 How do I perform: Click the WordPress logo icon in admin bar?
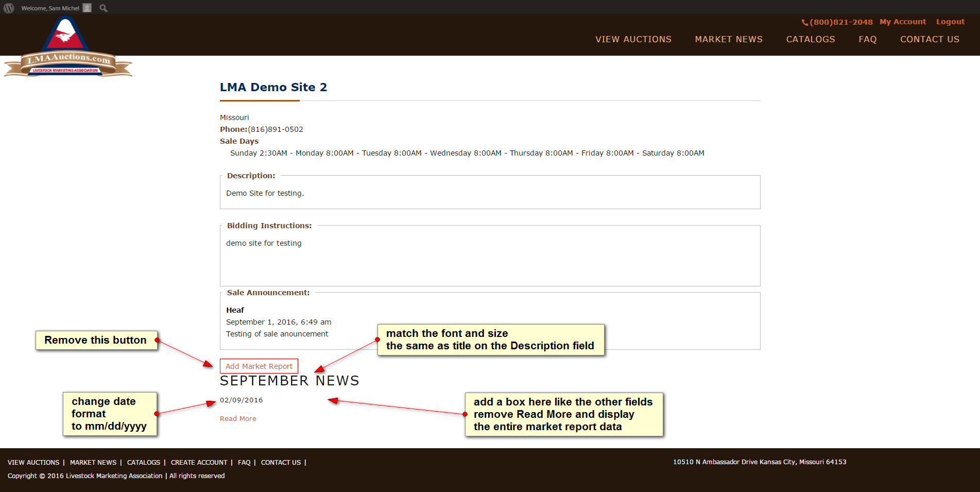pos(9,8)
